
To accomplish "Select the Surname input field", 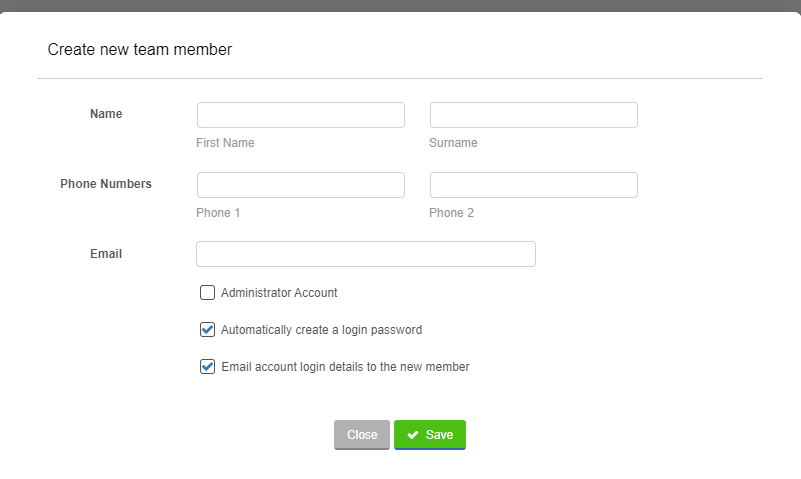I will (534, 115).
